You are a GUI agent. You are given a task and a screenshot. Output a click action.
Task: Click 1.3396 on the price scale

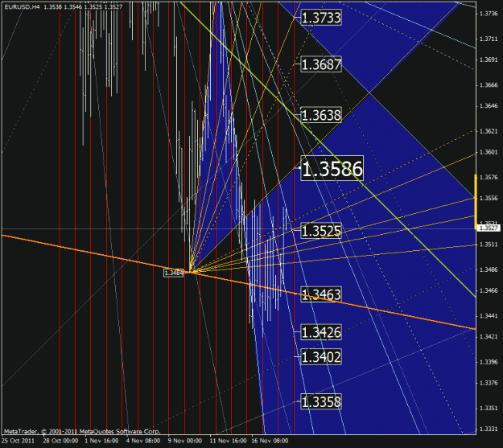489,362
